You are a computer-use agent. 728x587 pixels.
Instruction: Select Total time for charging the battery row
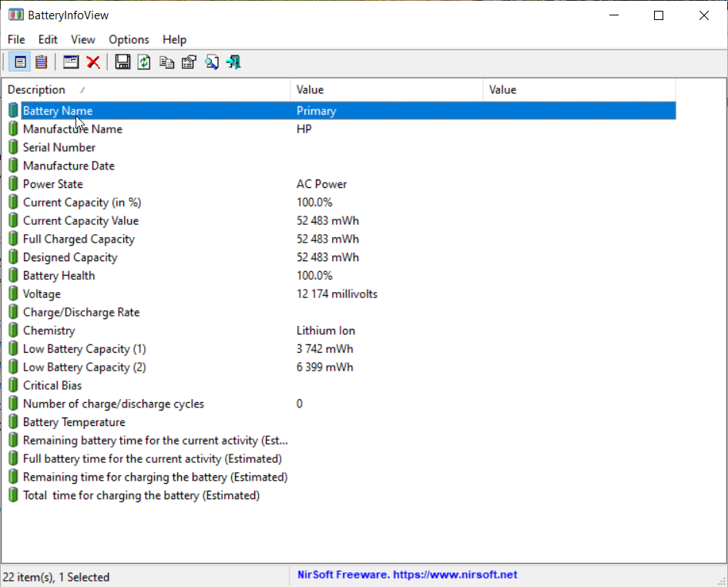342,495
